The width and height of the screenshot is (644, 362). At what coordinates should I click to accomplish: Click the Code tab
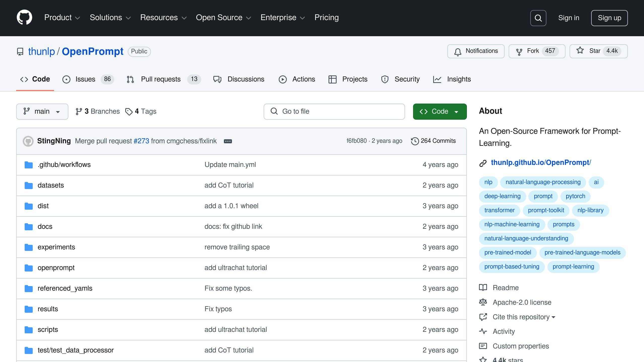34,79
